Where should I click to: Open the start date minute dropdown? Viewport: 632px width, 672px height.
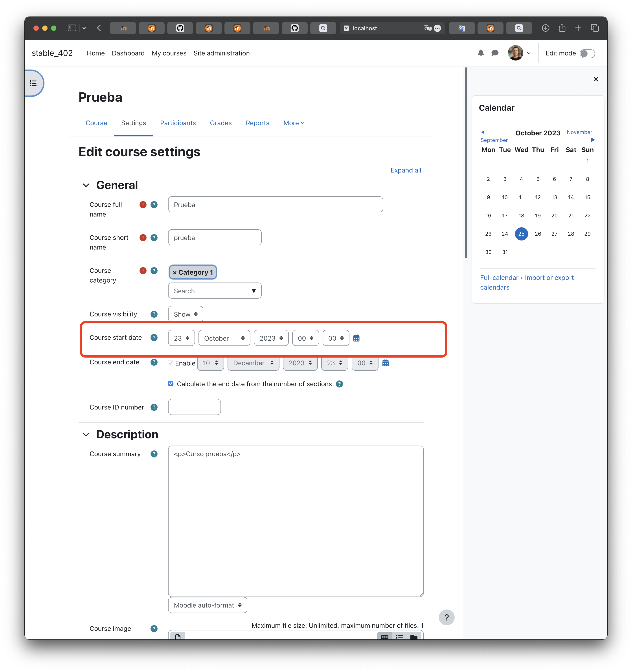coord(336,338)
